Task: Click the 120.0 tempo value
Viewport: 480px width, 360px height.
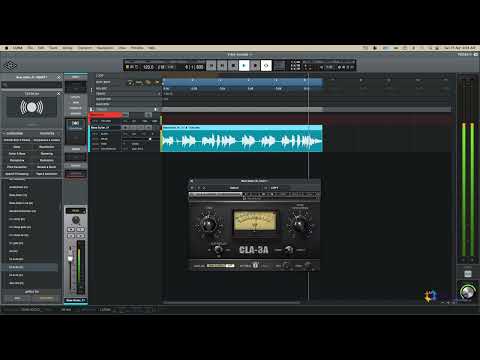Action: coord(148,67)
